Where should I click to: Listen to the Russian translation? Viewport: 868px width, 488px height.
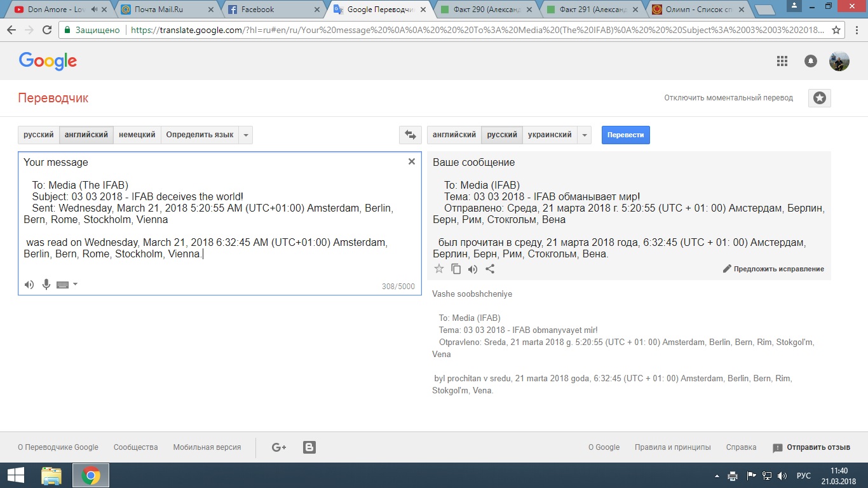coord(473,269)
